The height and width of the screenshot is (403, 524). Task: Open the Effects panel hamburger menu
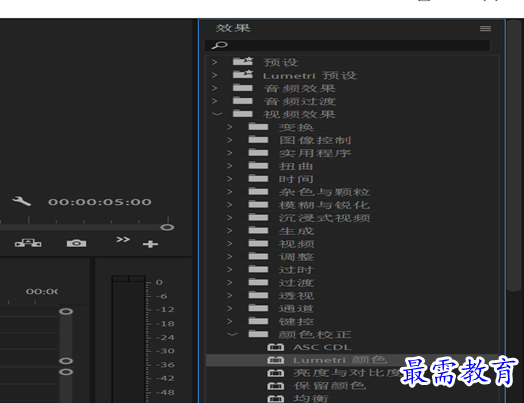click(485, 28)
